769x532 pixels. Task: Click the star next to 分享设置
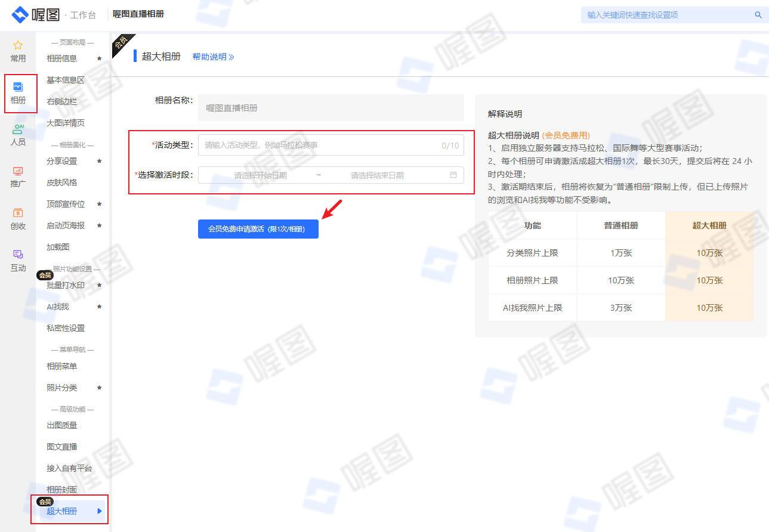pos(99,161)
